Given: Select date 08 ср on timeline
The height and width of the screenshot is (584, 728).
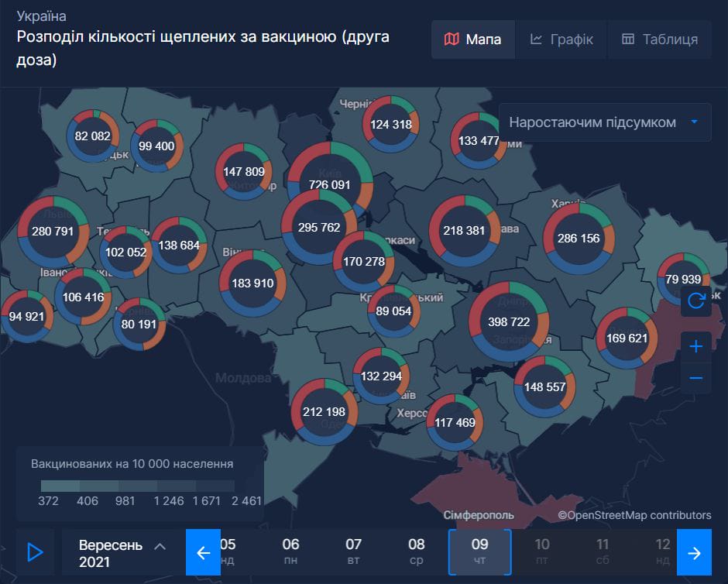Looking at the screenshot, I should click(417, 551).
